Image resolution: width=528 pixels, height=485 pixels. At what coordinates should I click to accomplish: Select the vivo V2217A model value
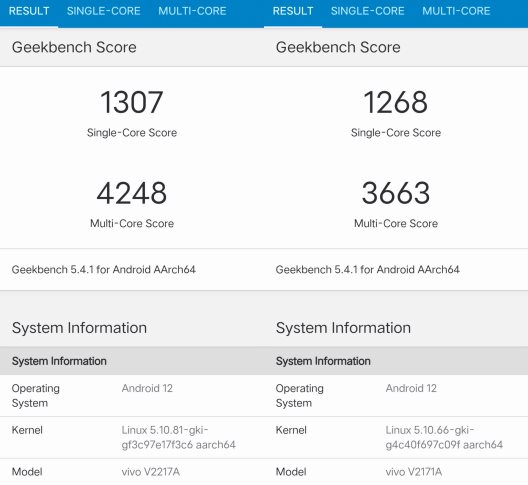coord(151,472)
